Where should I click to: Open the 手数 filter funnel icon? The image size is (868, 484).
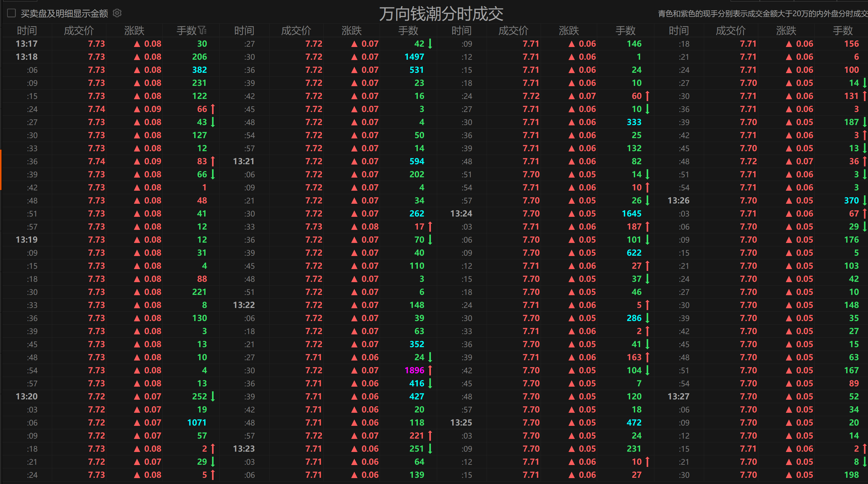click(202, 31)
